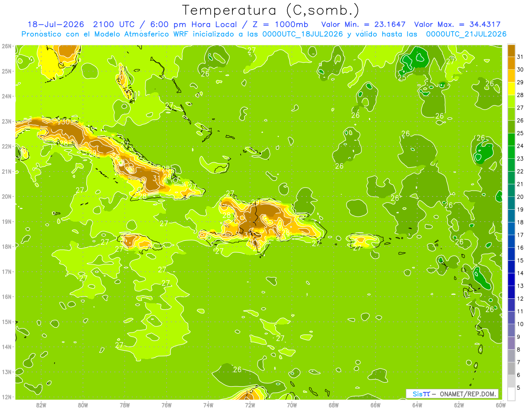Click the yellow swatch between 28 and 29
Viewport: 532px width, 411px height.
512,89
